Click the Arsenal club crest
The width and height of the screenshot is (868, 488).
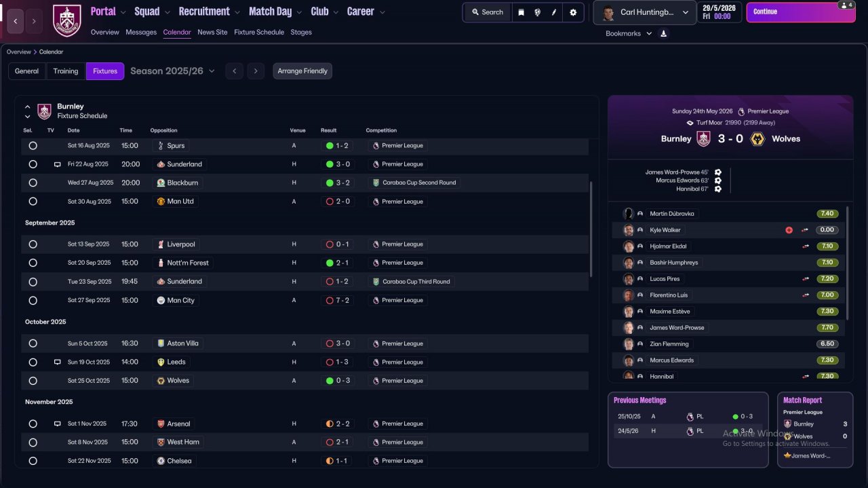(161, 424)
